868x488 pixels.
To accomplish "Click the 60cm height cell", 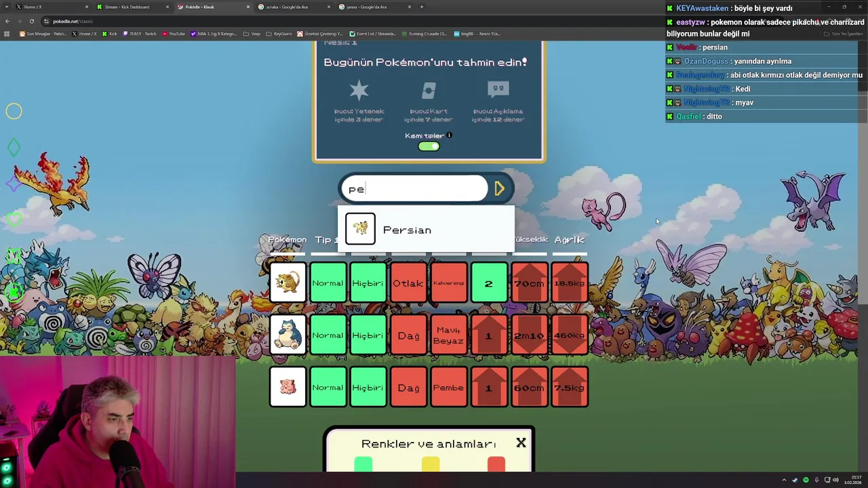I will [530, 387].
